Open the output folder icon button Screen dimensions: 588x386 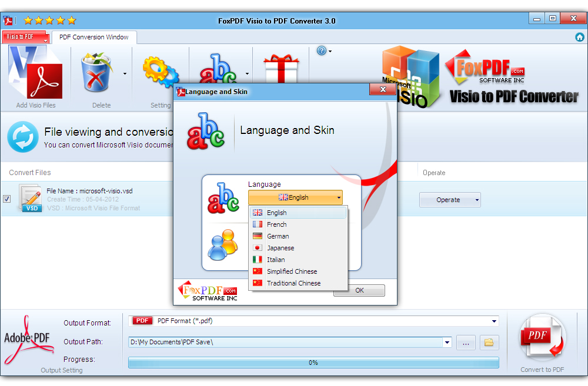[x=489, y=343]
